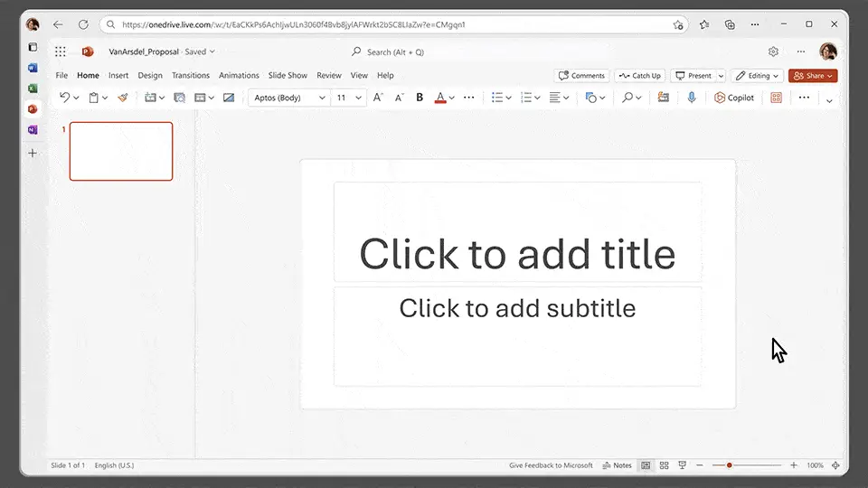Click the Comments button

click(x=581, y=76)
